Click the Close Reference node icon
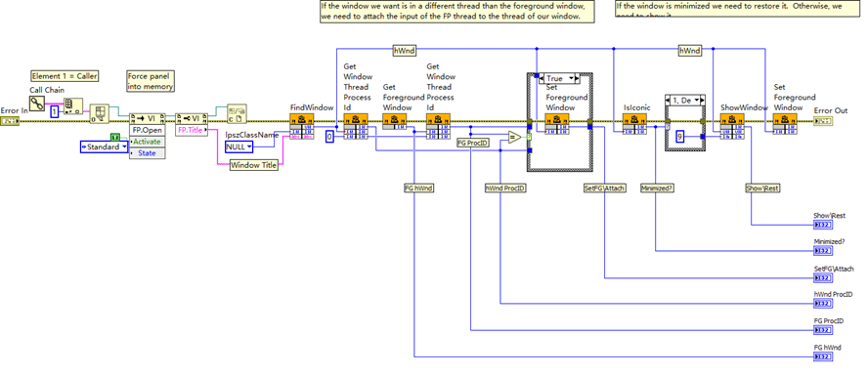The image size is (868, 376). click(237, 114)
